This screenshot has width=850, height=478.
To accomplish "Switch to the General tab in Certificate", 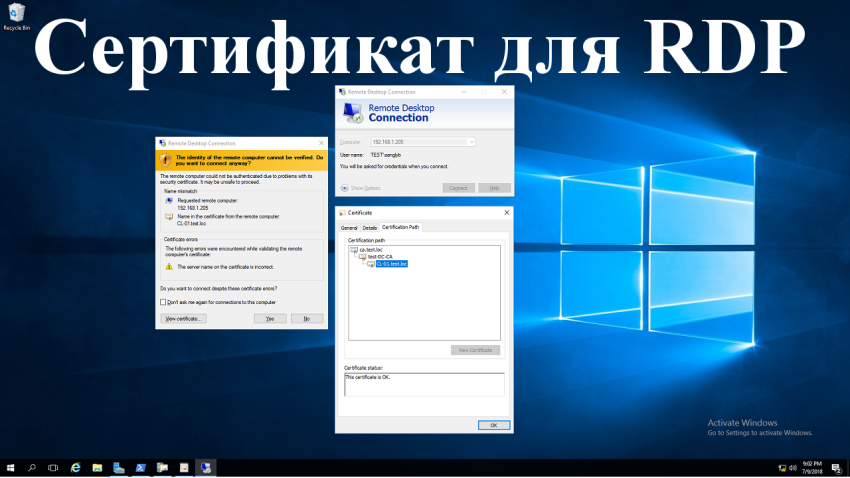I will point(349,228).
